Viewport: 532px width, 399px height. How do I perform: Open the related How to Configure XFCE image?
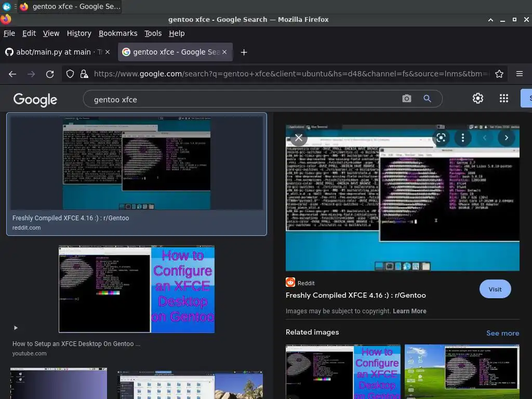tap(343, 371)
